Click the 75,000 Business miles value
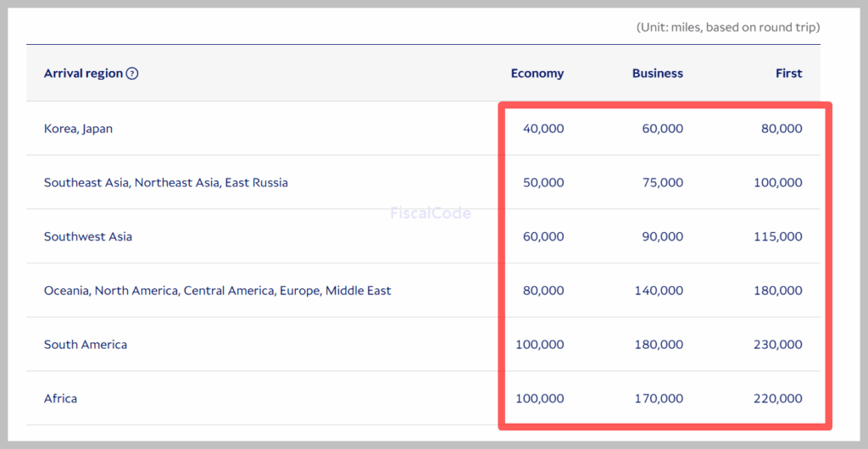868x449 pixels. (x=662, y=183)
